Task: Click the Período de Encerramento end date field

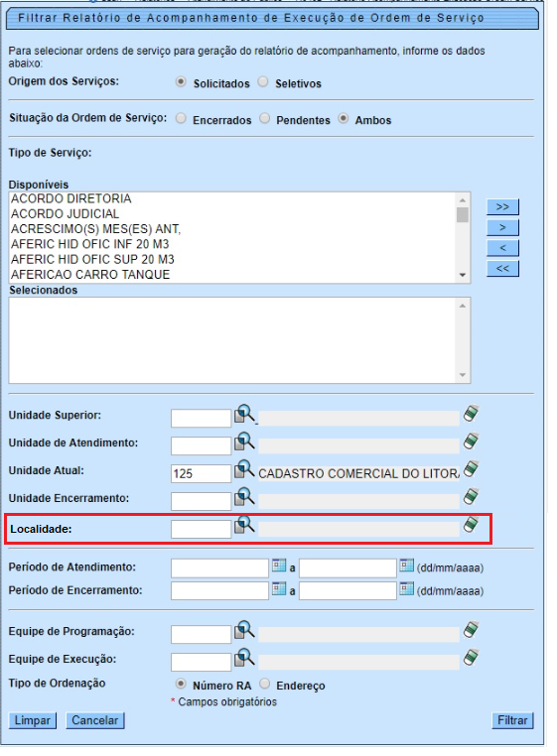Action: 348,590
